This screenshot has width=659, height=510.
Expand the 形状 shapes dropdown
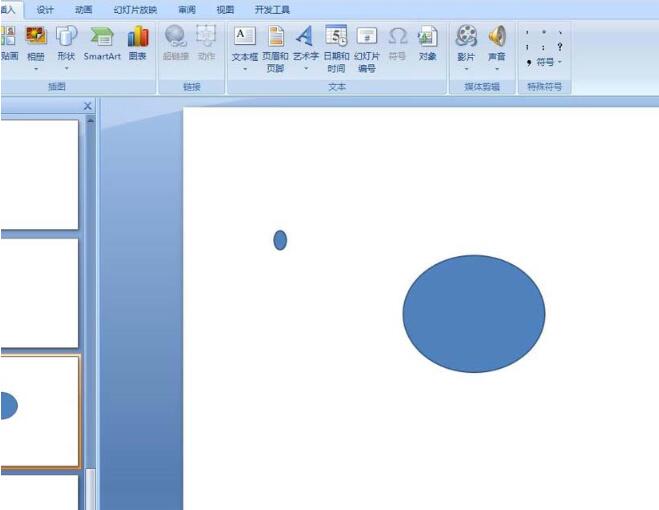pos(66,68)
